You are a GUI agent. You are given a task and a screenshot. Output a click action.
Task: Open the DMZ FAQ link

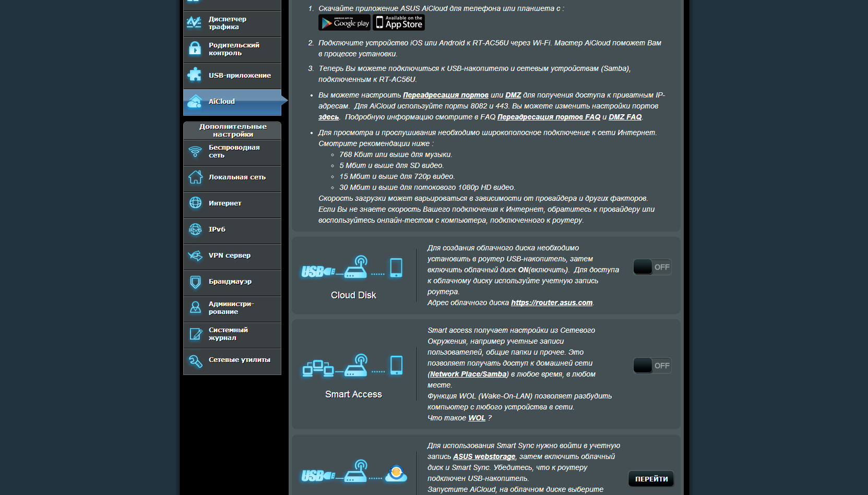pos(625,117)
